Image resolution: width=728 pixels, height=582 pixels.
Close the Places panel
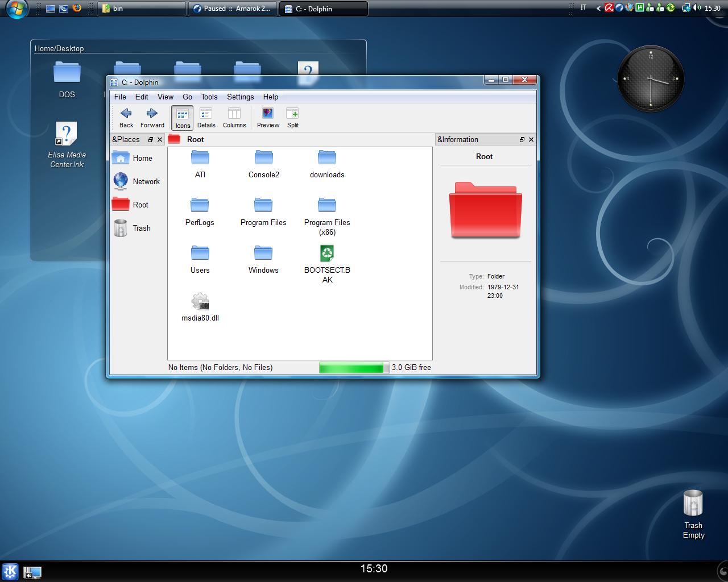click(160, 139)
